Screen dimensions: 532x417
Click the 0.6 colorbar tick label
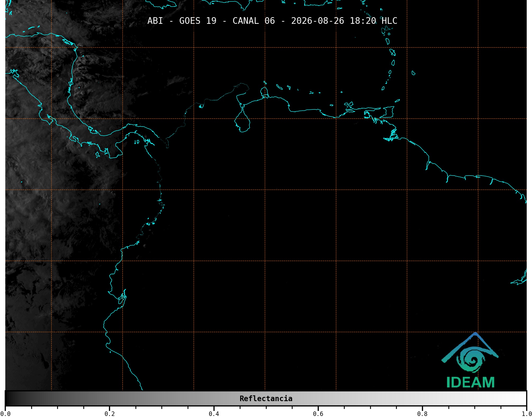tap(318, 414)
